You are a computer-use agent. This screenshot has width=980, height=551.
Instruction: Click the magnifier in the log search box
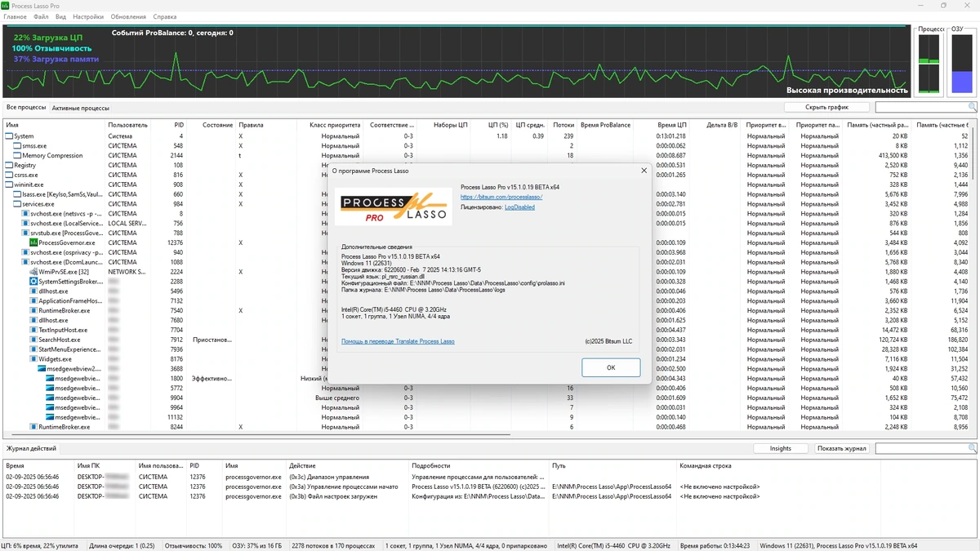[x=972, y=449]
